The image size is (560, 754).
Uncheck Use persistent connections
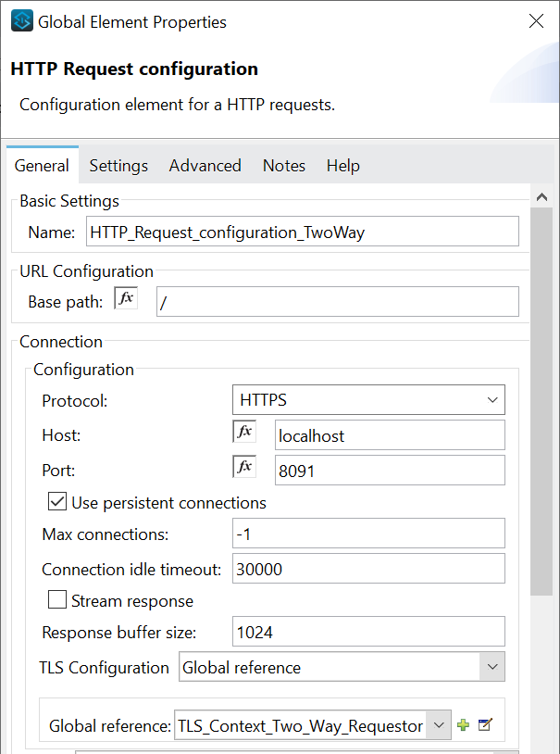click(x=57, y=503)
